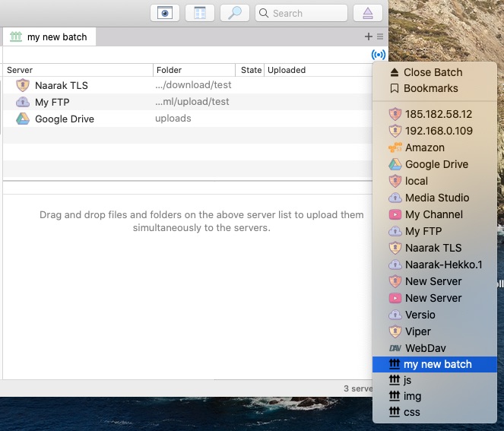Click the eject toolbar button
504x431 pixels.
pyautogui.click(x=368, y=13)
